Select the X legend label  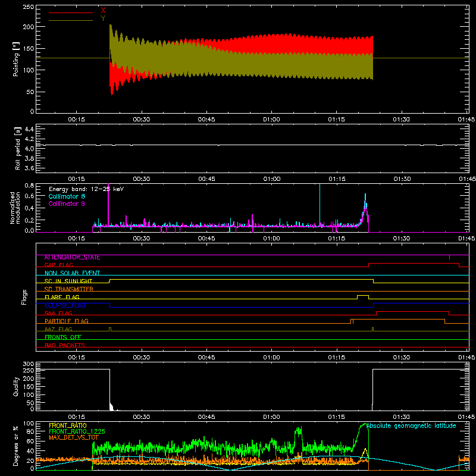pos(103,11)
